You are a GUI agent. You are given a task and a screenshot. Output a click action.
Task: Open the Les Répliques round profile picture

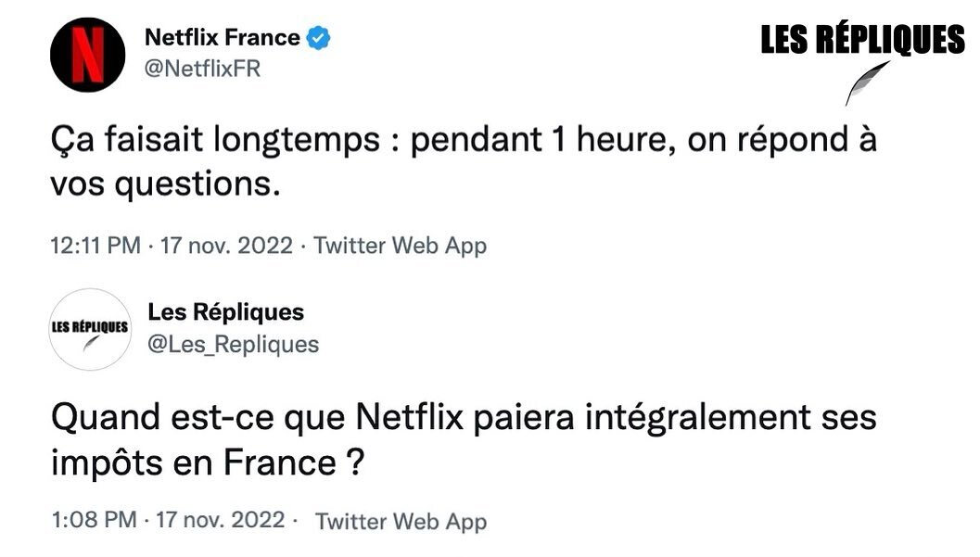[x=90, y=329]
